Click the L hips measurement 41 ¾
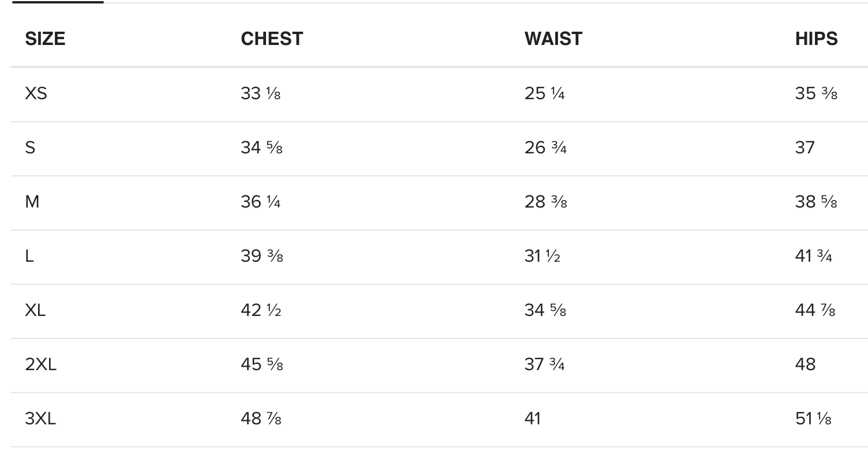The height and width of the screenshot is (452, 868). 813,256
